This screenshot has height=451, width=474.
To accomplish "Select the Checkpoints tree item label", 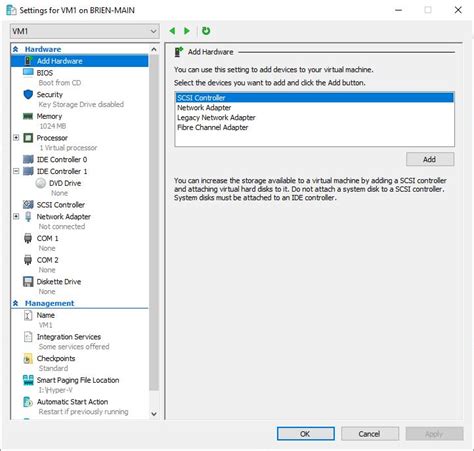I will pos(56,358).
